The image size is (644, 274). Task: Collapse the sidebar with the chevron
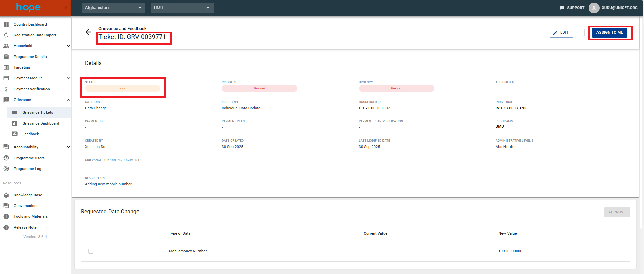tap(66, 8)
